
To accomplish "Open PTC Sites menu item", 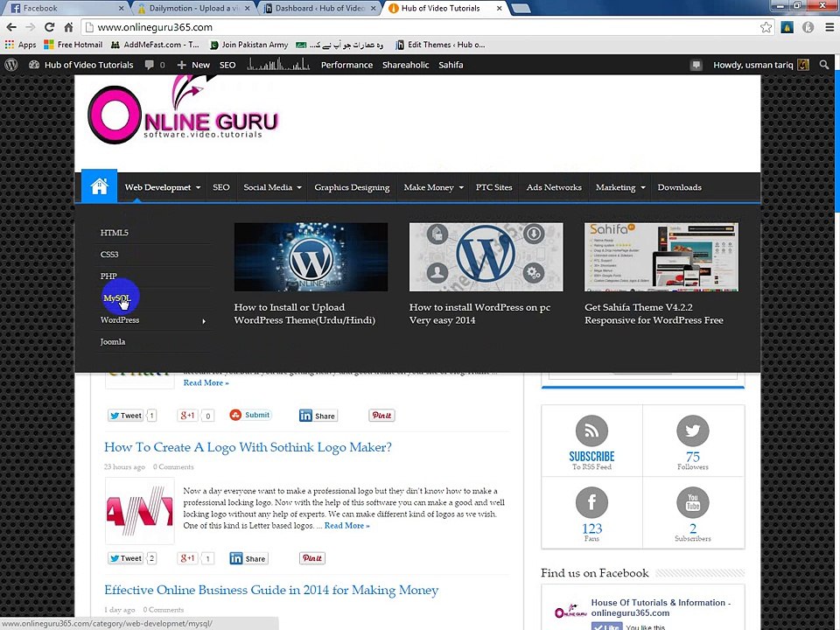I will click(493, 187).
